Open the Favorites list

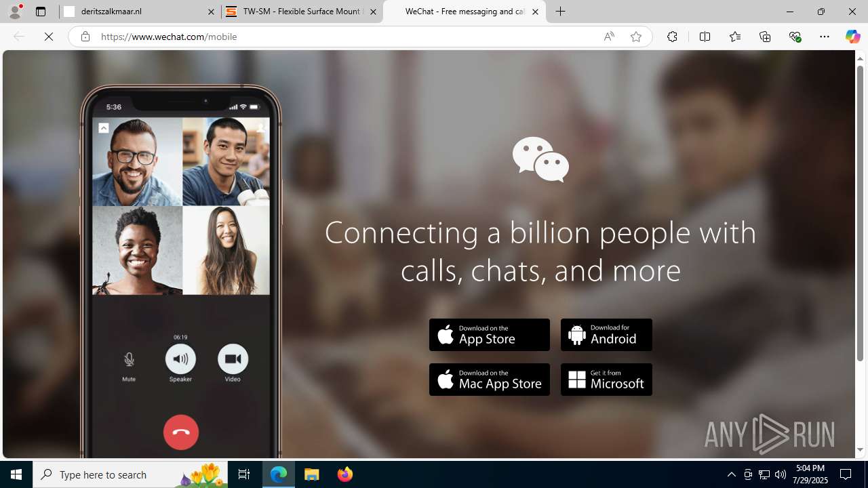click(734, 37)
